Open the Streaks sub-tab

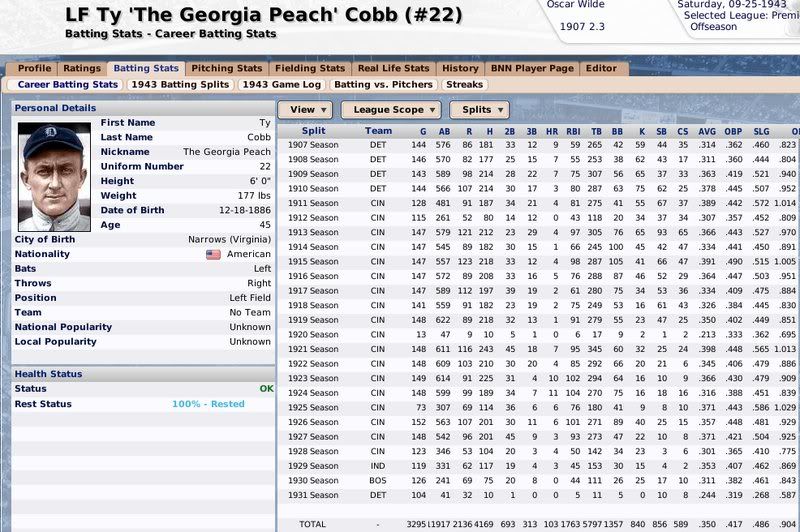463,85
